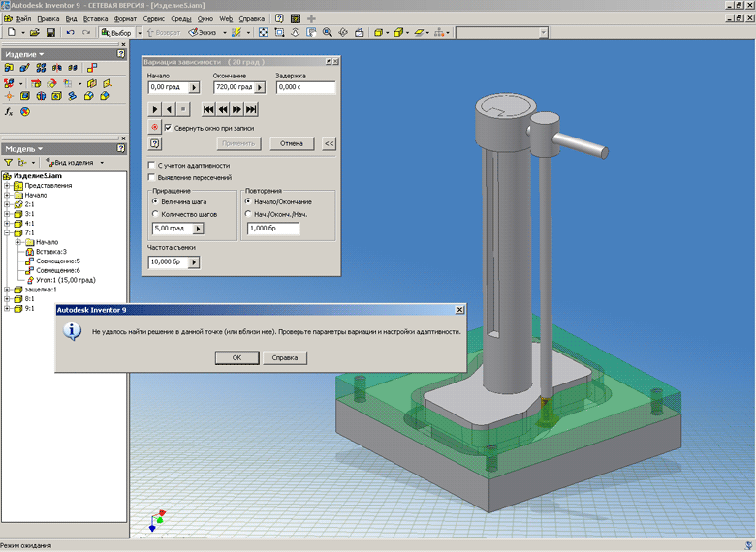Open the Сервис menu
The width and height of the screenshot is (756, 552).
tap(154, 18)
